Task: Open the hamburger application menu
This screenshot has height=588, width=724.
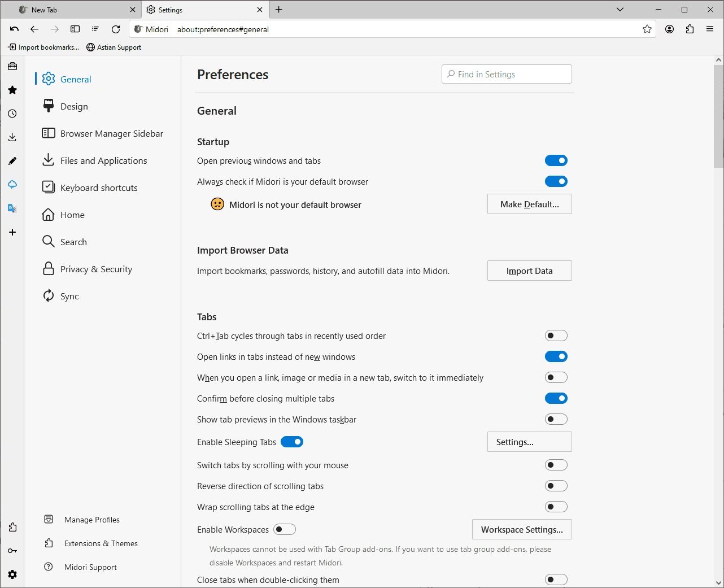Action: pos(710,29)
